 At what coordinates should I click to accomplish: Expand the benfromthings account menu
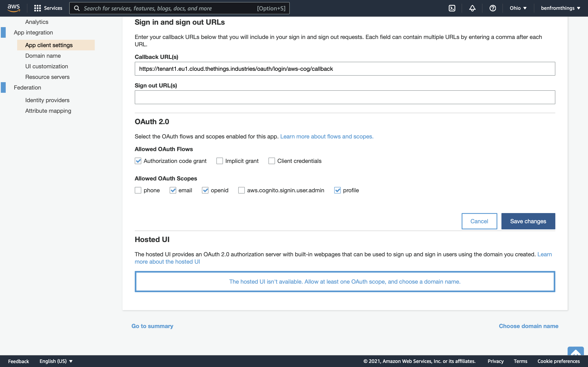(x=560, y=8)
